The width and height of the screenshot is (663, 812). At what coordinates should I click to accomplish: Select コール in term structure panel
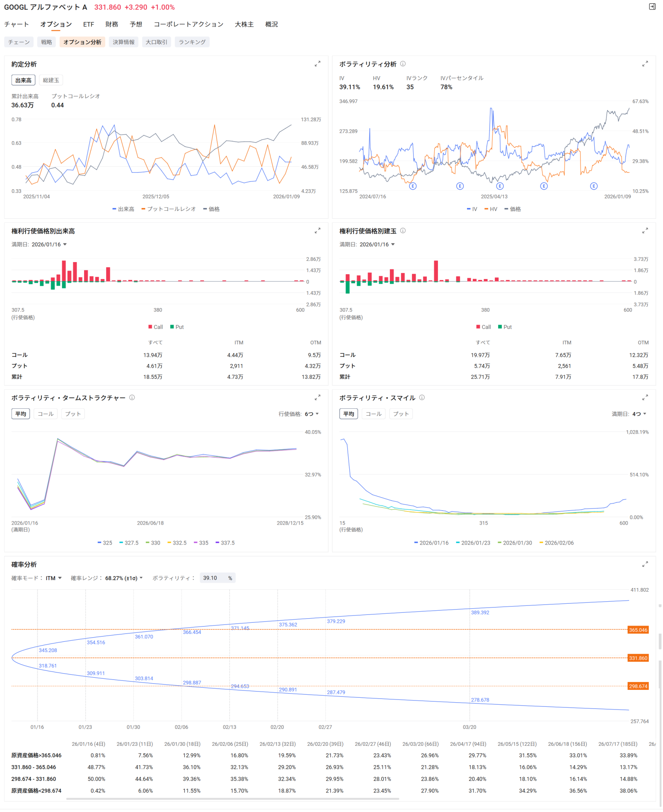click(46, 414)
